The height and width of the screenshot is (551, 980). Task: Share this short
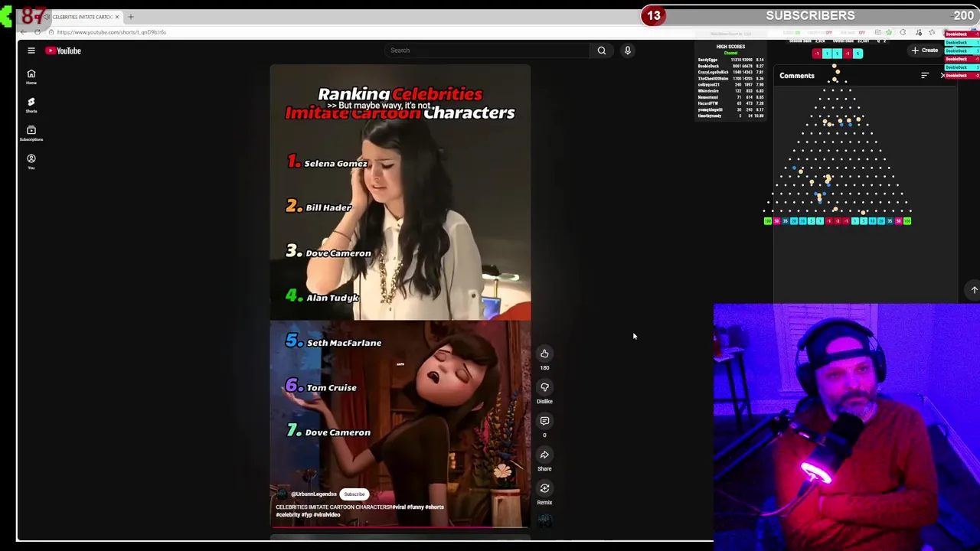[544, 455]
